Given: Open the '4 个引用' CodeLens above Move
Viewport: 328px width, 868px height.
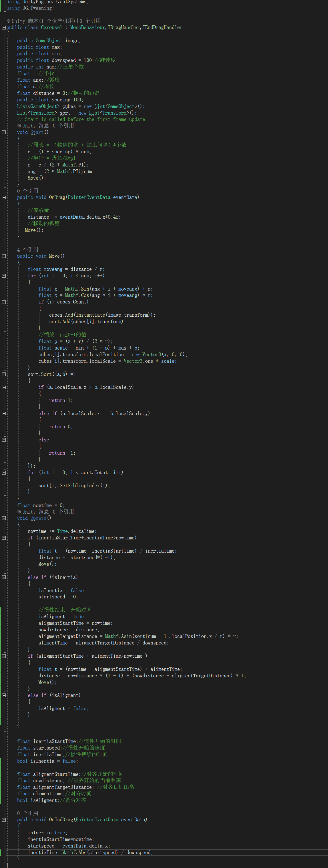Looking at the screenshot, I should pyautogui.click(x=28, y=250).
